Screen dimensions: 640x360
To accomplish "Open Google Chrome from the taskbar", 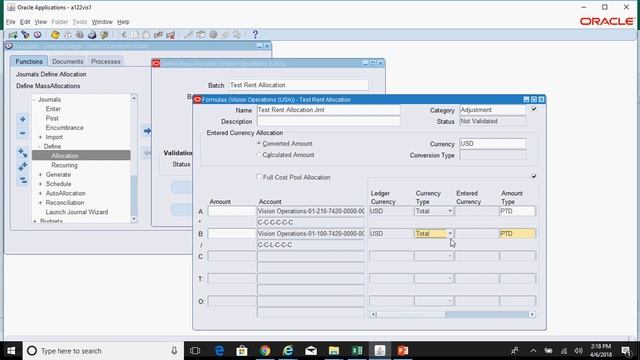I will (265, 351).
